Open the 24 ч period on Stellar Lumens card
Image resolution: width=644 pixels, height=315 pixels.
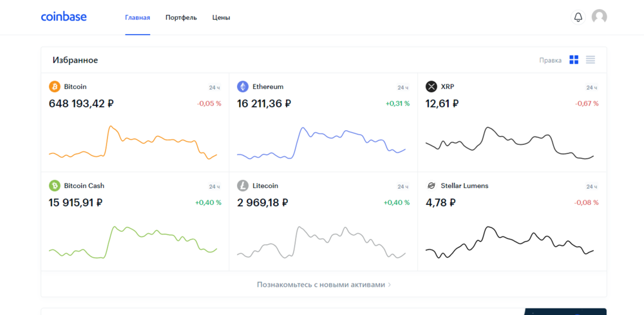coord(591,186)
